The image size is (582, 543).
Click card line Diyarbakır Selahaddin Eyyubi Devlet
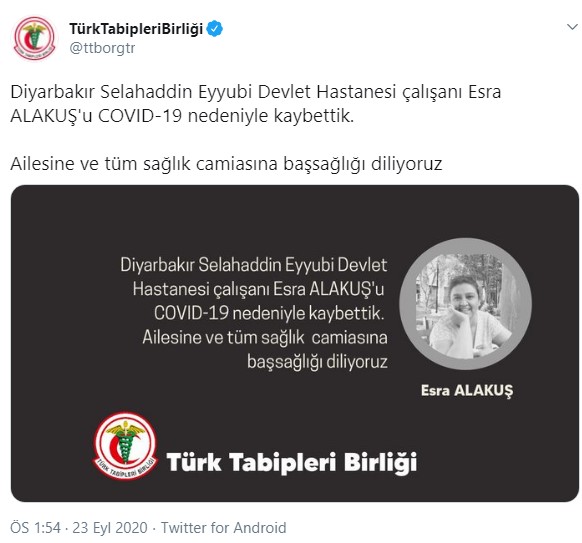click(x=254, y=265)
